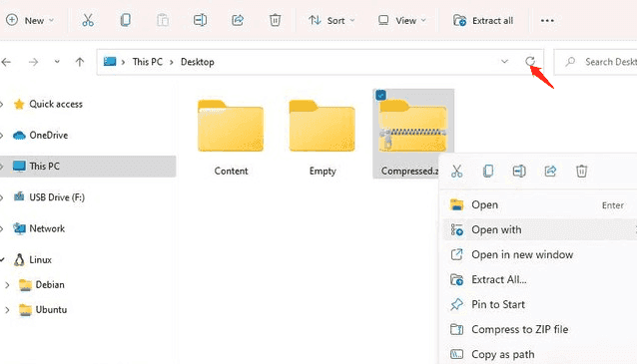Open the View dropdown
This screenshot has height=364, width=637.
pos(401,20)
